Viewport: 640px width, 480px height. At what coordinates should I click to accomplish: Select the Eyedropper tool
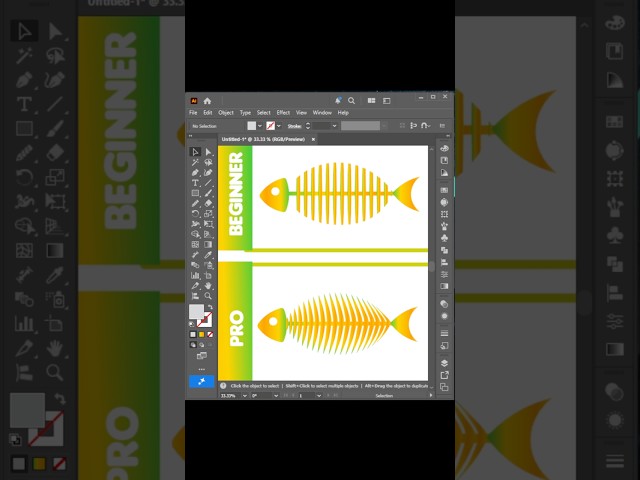(x=208, y=255)
